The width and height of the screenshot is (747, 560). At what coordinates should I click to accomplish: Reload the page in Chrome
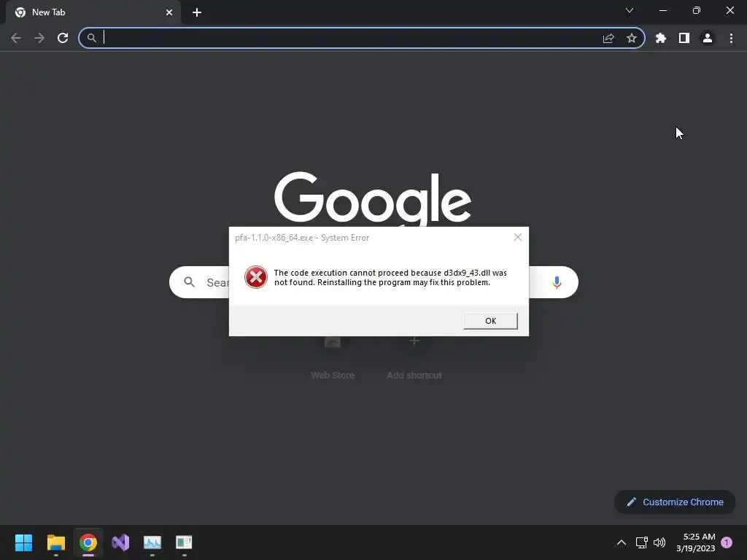[63, 38]
